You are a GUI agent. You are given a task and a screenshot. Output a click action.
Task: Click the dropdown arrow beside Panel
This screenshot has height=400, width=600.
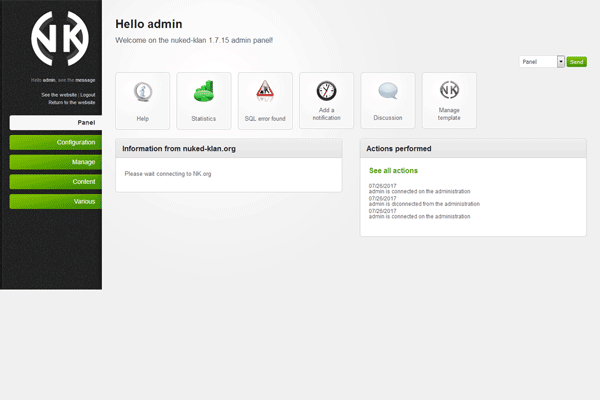(560, 62)
